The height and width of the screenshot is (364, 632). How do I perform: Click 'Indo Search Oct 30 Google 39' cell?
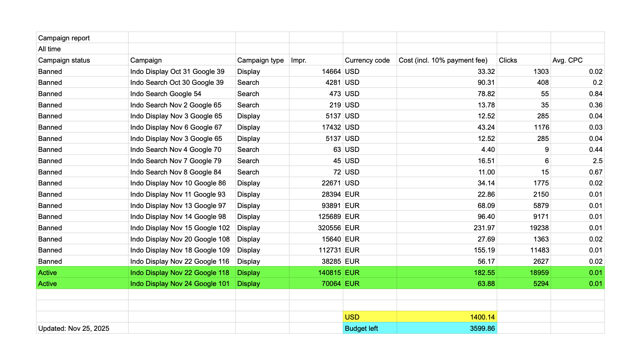point(182,82)
